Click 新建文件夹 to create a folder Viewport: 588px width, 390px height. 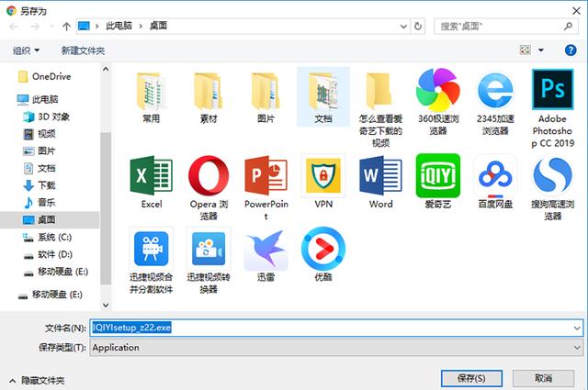pyautogui.click(x=83, y=50)
